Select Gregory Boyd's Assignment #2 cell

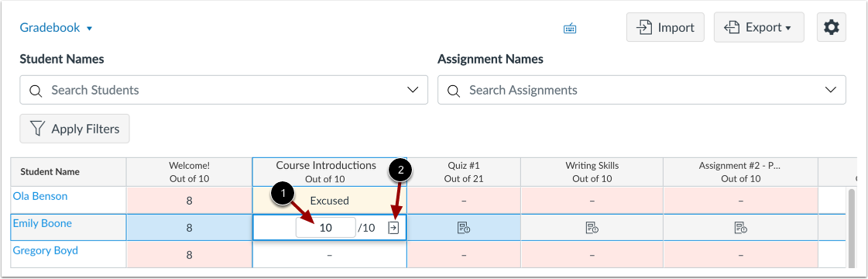(741, 255)
